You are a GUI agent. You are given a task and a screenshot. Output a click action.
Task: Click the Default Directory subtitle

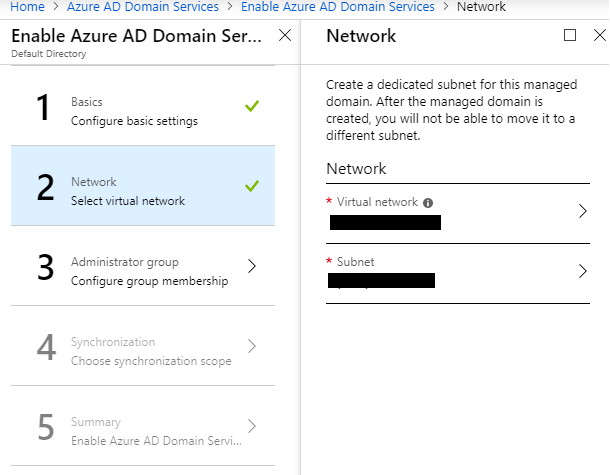click(49, 54)
